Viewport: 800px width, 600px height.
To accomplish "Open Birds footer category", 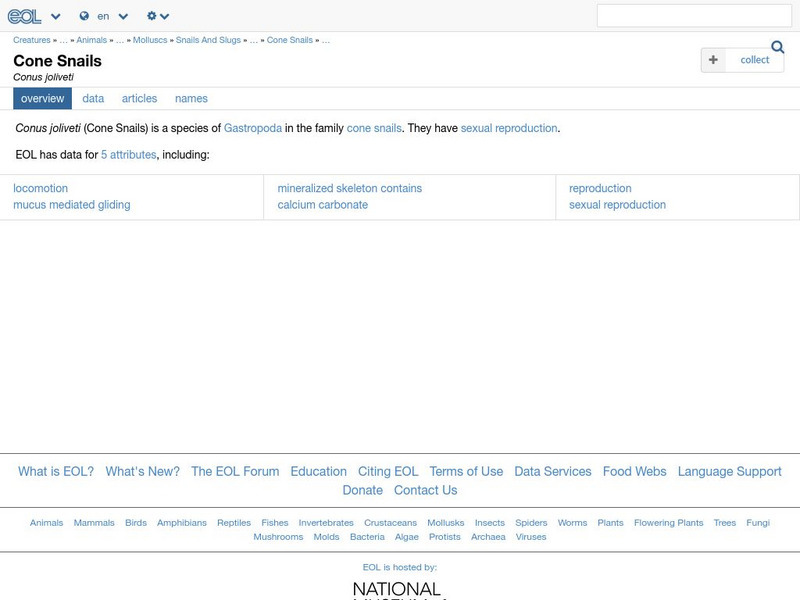I will click(x=136, y=523).
